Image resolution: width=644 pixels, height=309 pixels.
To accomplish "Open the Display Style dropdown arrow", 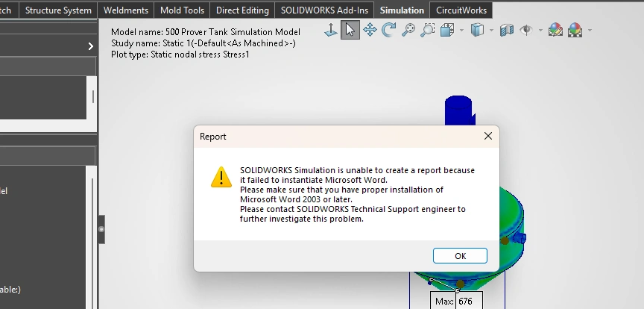I will [x=492, y=30].
